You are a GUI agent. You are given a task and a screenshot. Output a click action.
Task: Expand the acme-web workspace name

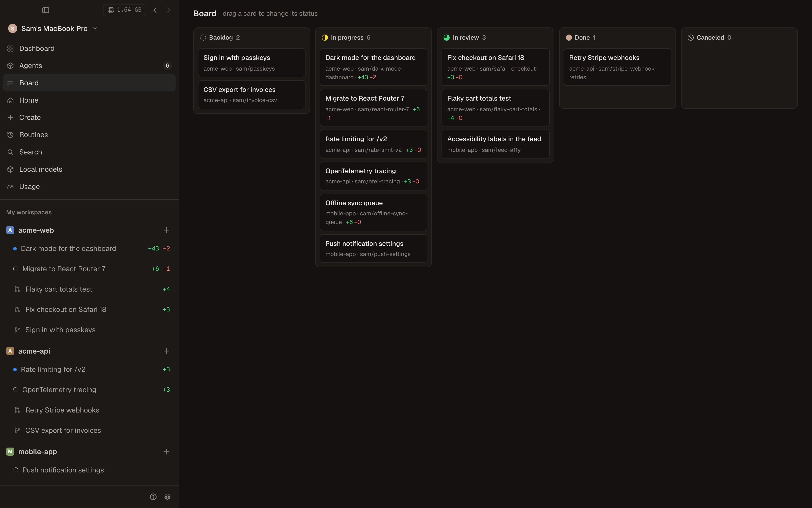point(36,230)
